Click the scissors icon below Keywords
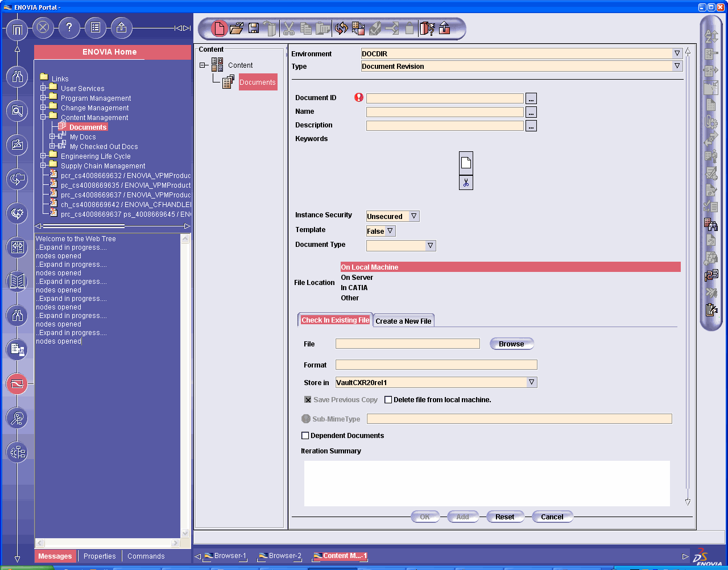 click(x=466, y=183)
